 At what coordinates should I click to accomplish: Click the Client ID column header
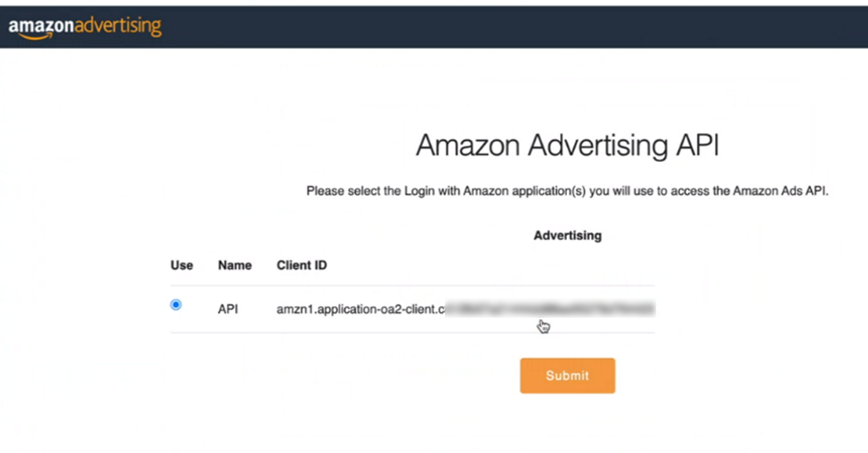click(x=301, y=265)
